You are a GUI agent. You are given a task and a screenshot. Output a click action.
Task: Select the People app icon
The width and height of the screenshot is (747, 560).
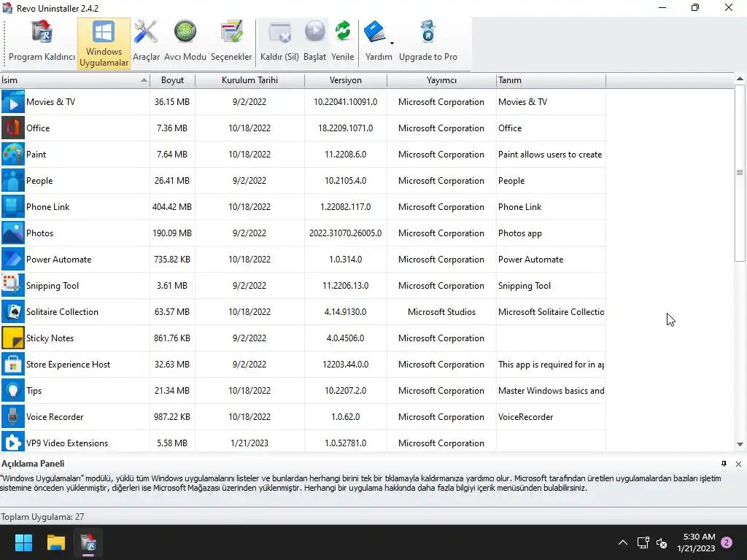[x=13, y=180]
